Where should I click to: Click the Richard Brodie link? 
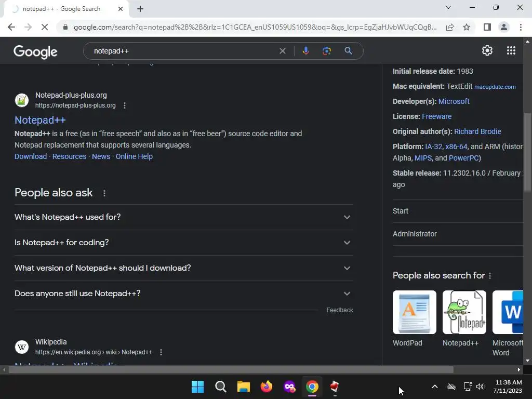pos(477,131)
